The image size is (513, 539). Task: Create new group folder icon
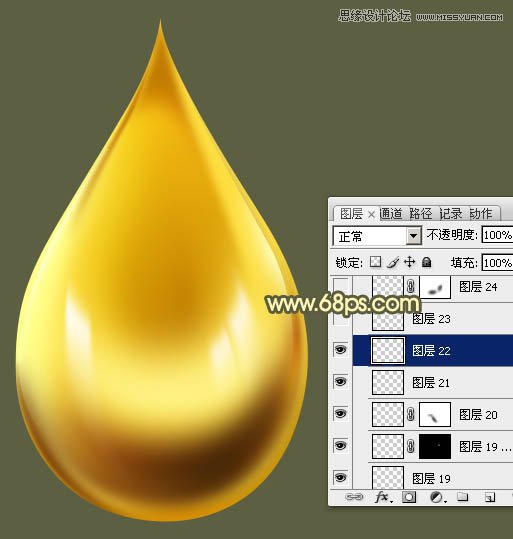click(463, 496)
